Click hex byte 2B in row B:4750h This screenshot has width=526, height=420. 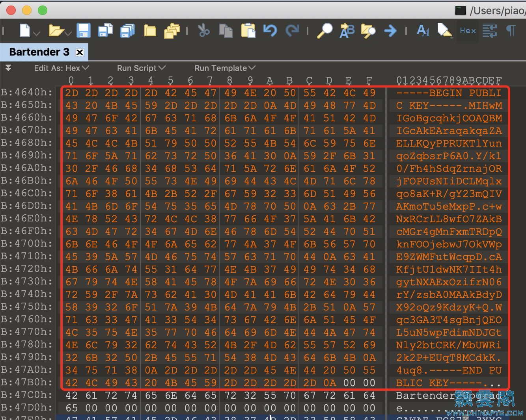[x=310, y=307]
